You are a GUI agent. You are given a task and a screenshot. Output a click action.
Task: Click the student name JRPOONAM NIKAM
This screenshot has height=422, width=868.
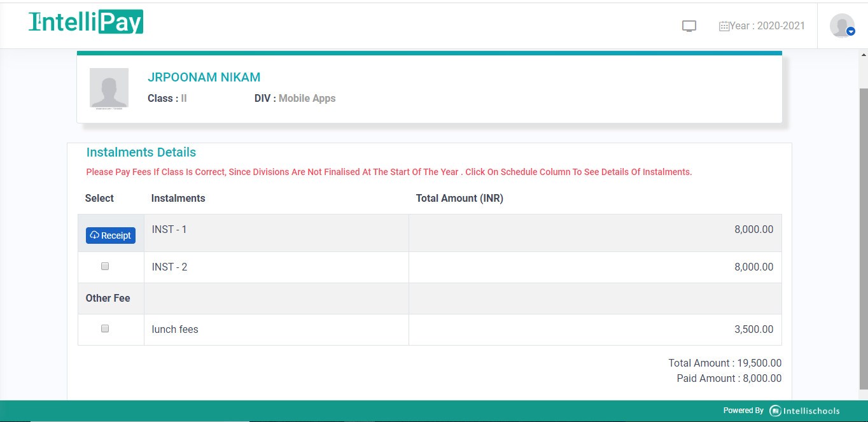204,78
